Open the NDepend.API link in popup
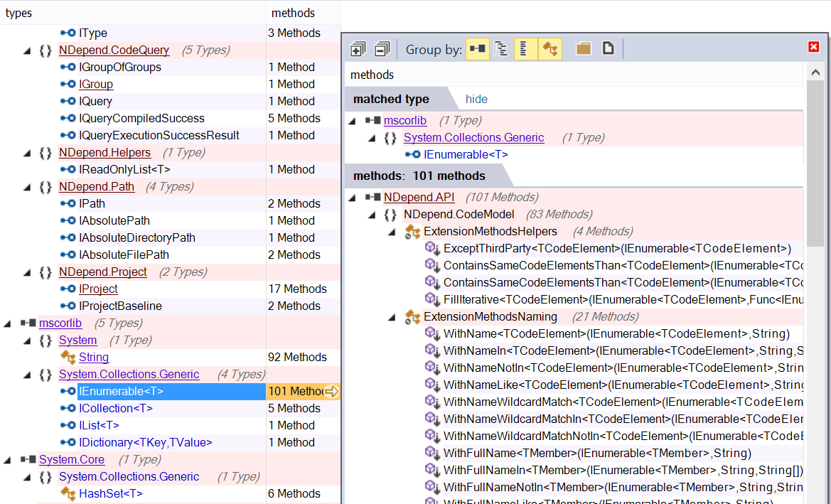 (419, 197)
